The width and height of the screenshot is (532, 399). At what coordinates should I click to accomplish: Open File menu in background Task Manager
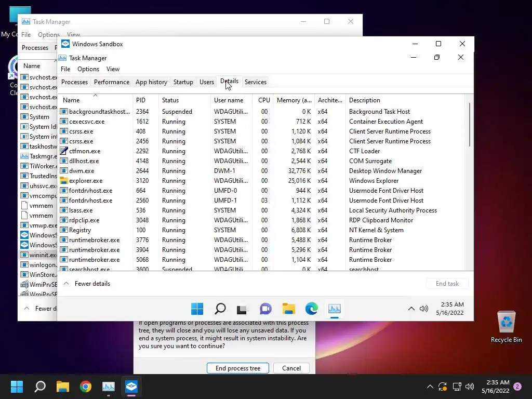[x=26, y=35]
